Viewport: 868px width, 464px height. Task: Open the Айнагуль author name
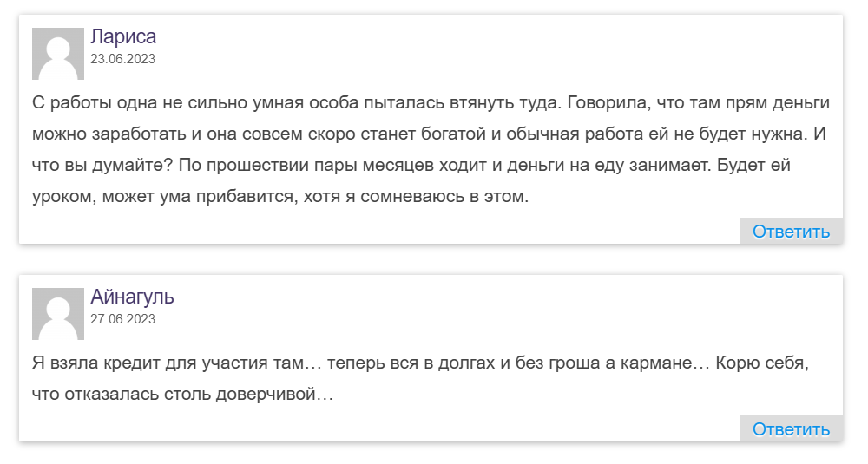coord(132,297)
